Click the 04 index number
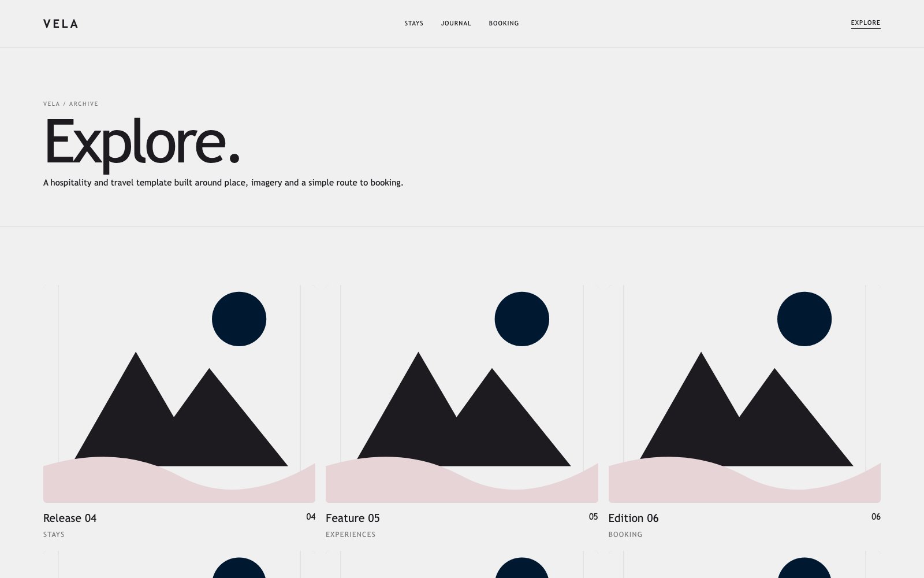The width and height of the screenshot is (924, 578). pos(311,517)
